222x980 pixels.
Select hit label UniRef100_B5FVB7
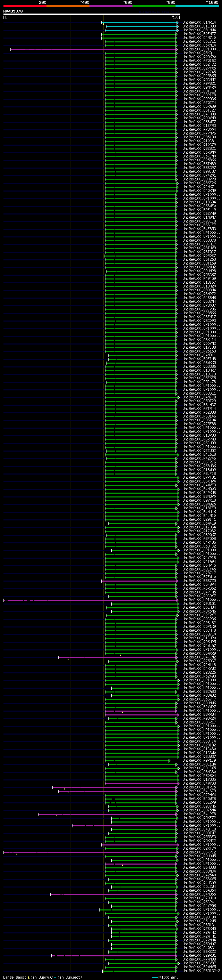[199, 963]
